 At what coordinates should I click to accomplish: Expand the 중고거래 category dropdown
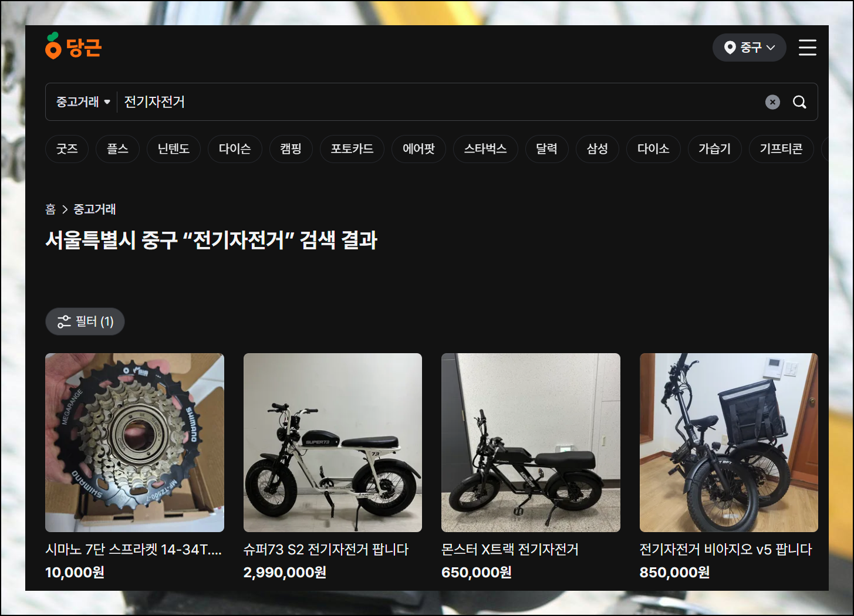pyautogui.click(x=83, y=102)
